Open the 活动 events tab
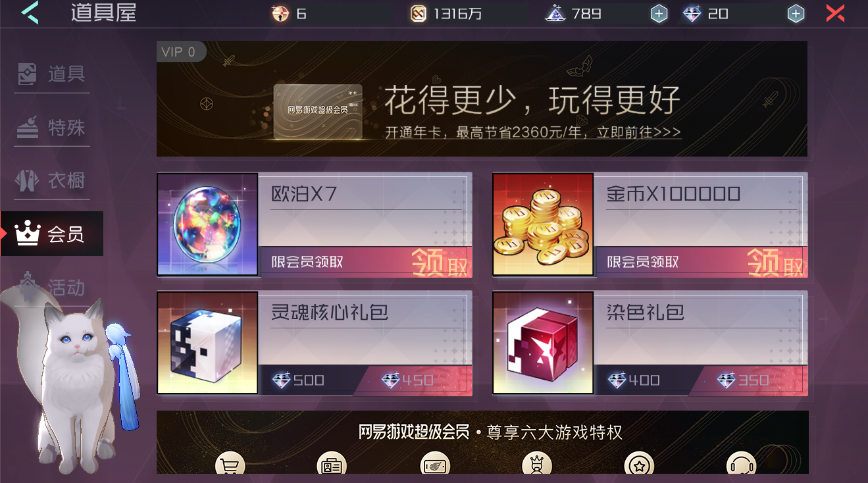Image resolution: width=868 pixels, height=483 pixels. click(51, 288)
